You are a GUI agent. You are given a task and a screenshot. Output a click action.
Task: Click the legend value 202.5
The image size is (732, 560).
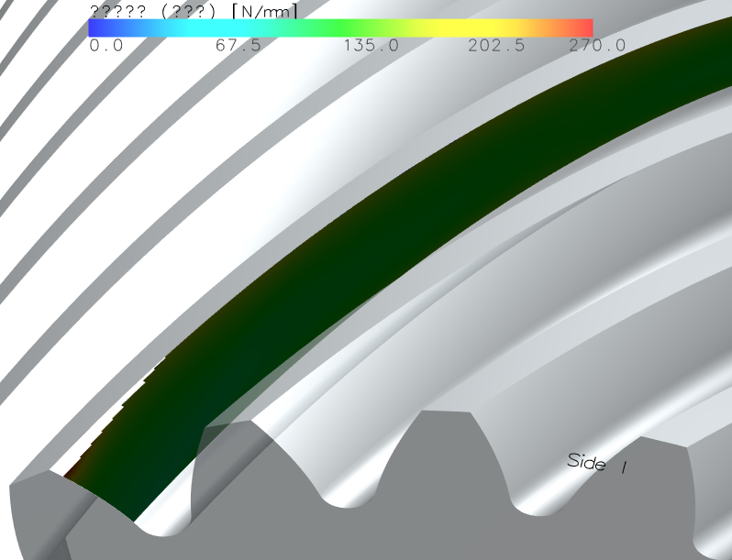click(496, 45)
